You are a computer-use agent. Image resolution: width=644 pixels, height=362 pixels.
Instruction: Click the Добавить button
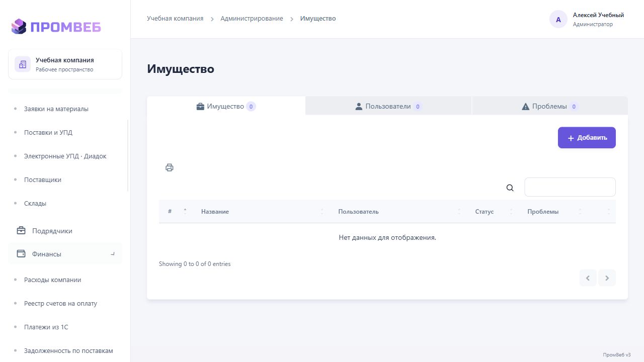tap(587, 138)
